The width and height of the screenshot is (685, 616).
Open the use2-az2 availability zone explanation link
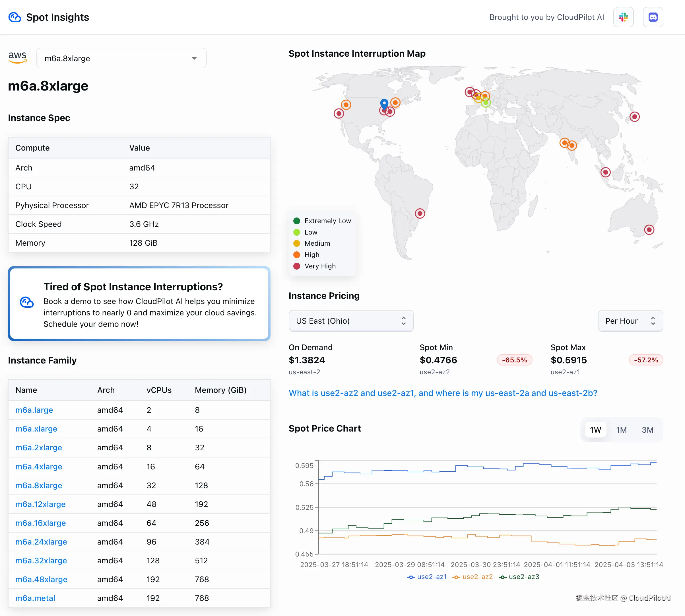point(443,393)
